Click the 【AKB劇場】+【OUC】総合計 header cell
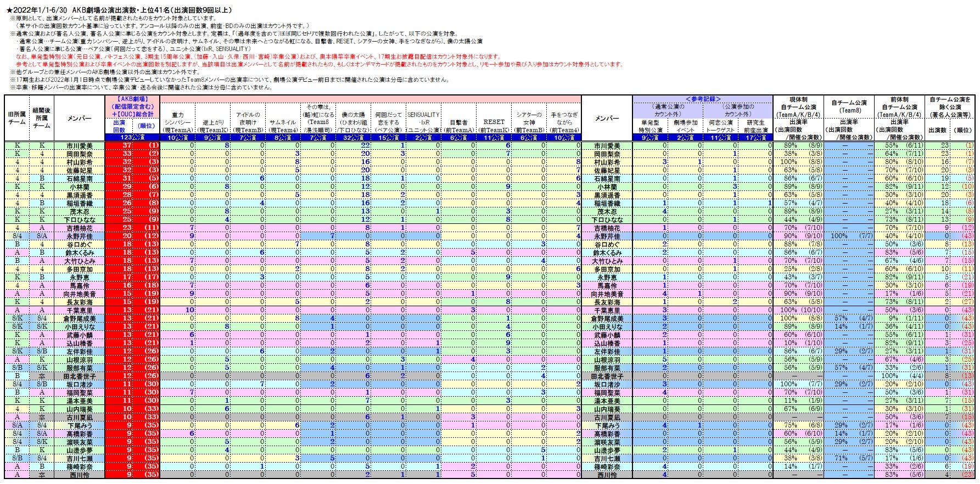This screenshot has height=484, width=980. pos(132,106)
